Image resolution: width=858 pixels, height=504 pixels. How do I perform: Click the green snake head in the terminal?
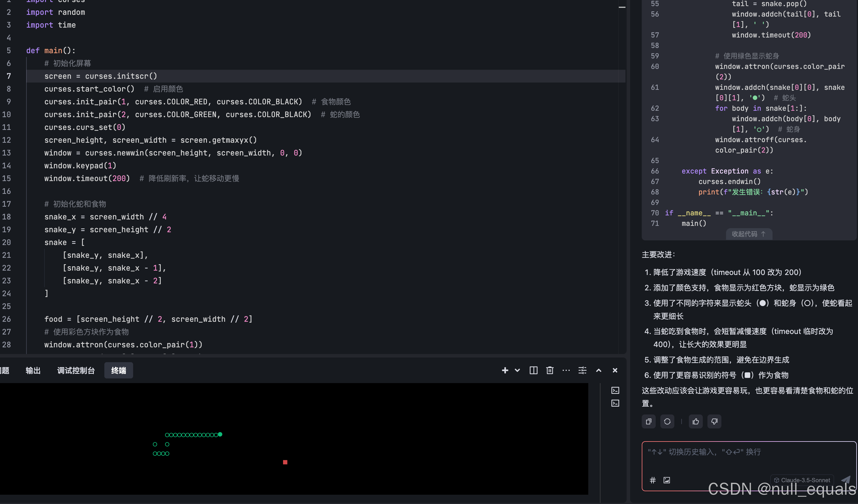click(220, 434)
